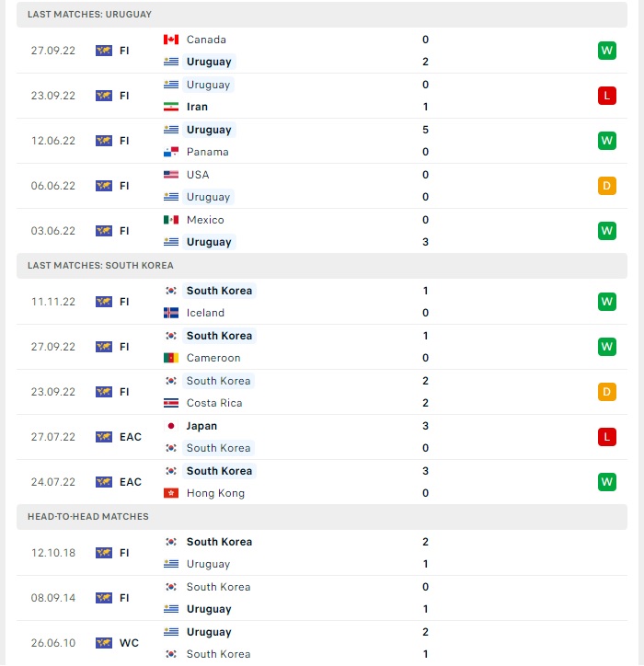Click the green W badge for Canada match

(x=606, y=51)
